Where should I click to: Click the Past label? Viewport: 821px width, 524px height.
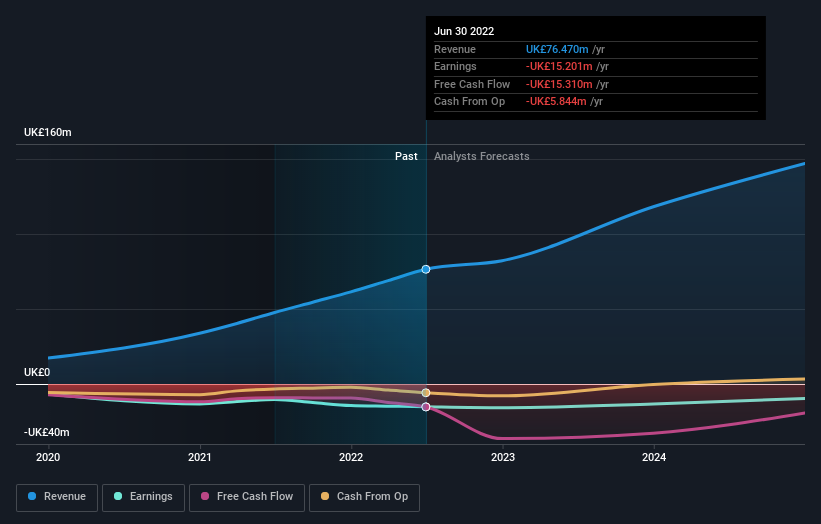pyautogui.click(x=406, y=156)
